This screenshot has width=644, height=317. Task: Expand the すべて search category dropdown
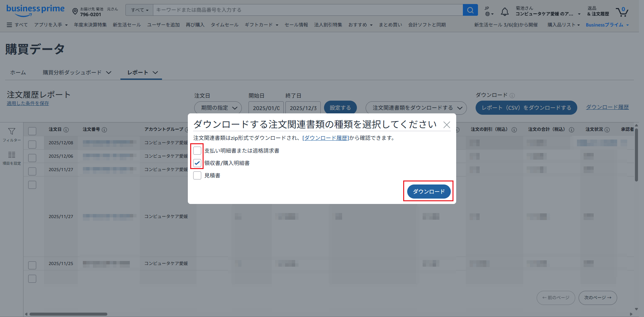(x=140, y=10)
